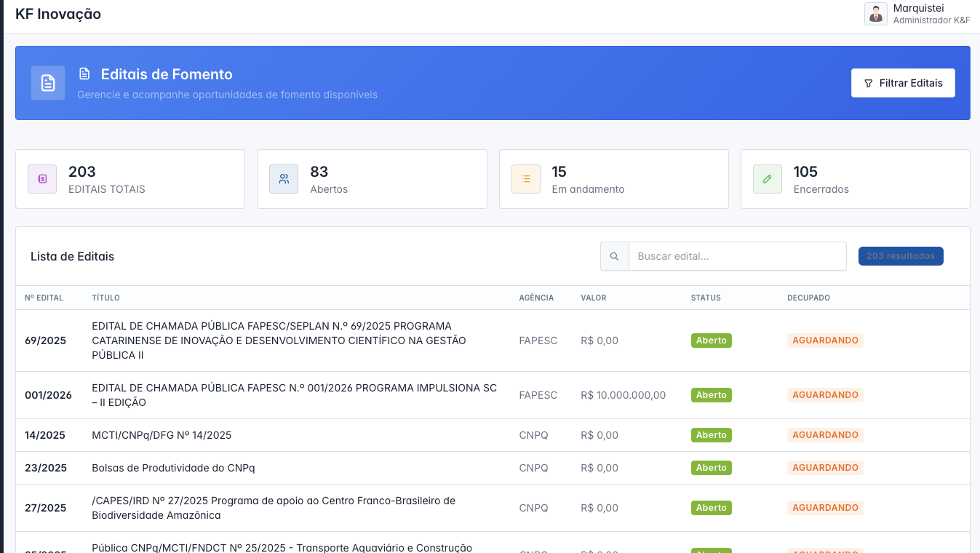Open the Filtrar Editais filter button
Screen dimensions: 980x553
pyautogui.click(x=903, y=83)
